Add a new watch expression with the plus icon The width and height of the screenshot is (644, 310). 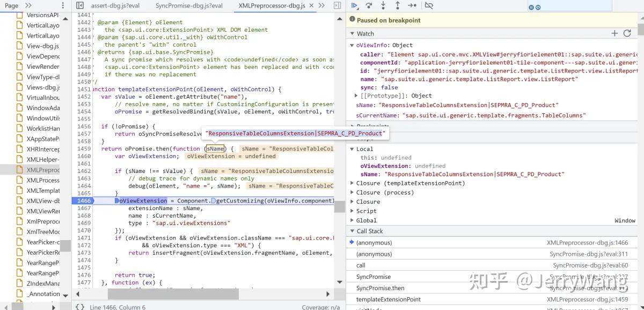615,33
